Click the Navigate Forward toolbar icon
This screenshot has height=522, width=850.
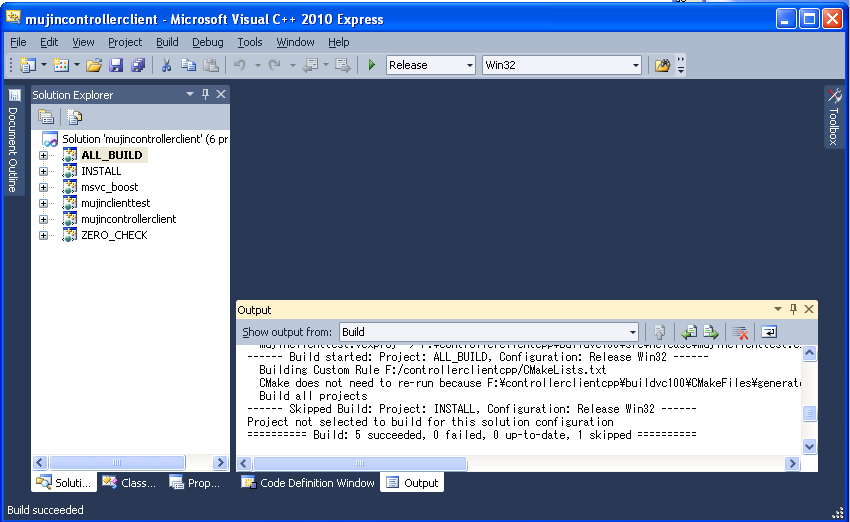[343, 65]
